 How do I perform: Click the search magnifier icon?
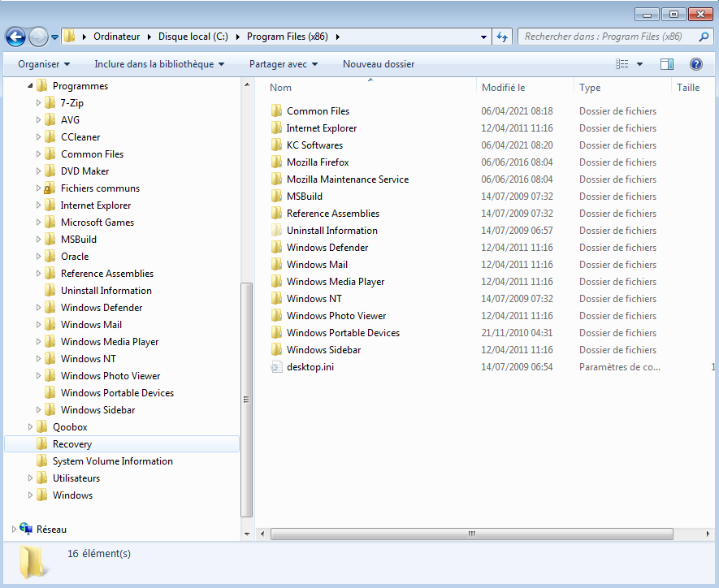click(x=704, y=37)
